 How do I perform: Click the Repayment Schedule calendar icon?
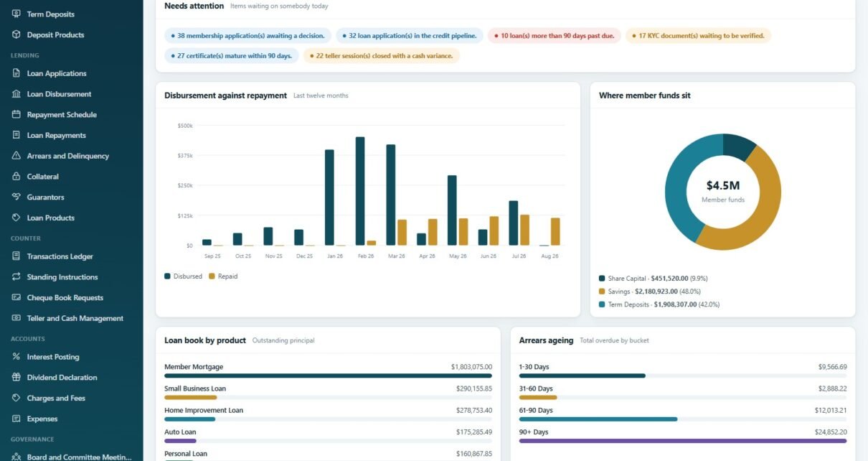(x=16, y=115)
